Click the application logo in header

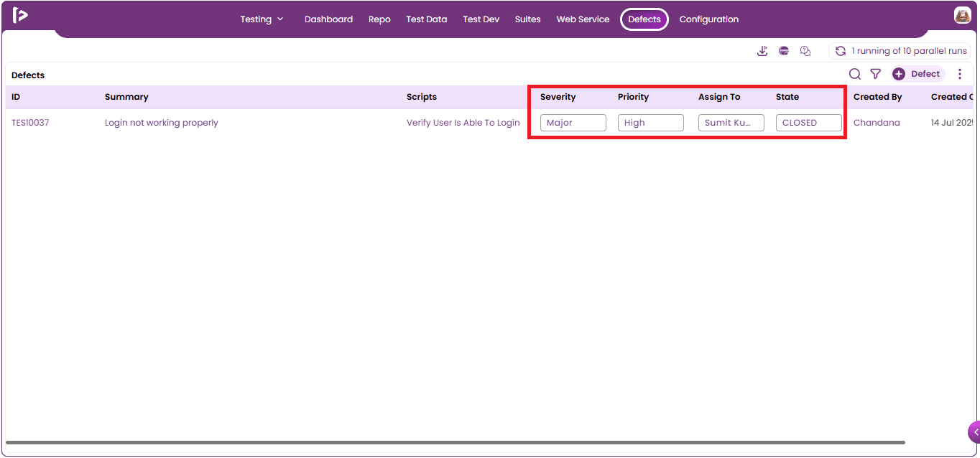coord(20,15)
